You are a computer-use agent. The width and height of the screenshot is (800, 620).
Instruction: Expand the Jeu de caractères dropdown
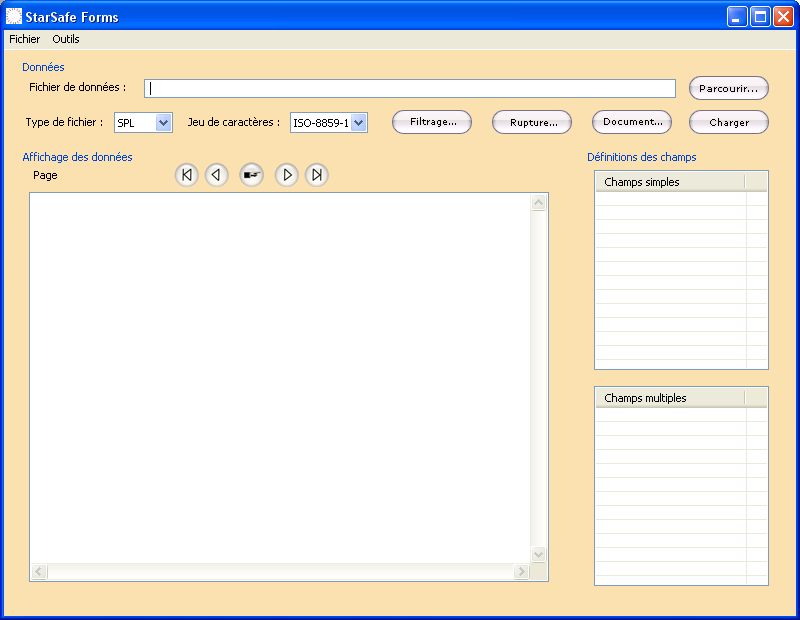(x=358, y=123)
